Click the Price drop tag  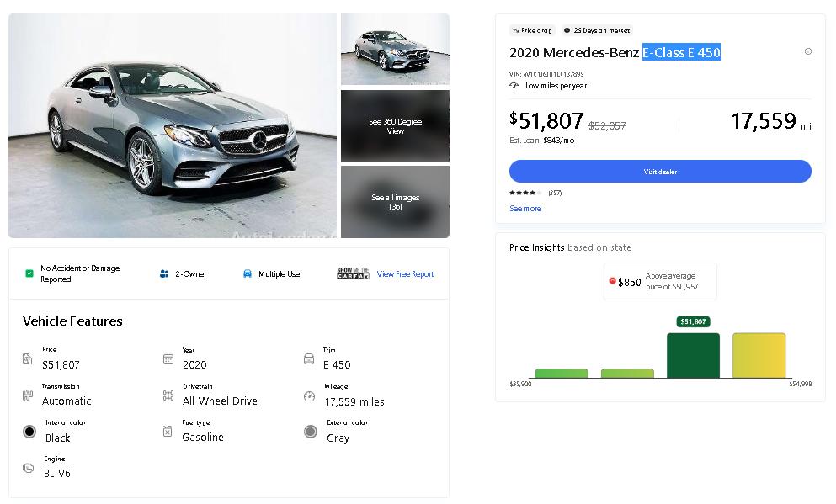pos(531,30)
